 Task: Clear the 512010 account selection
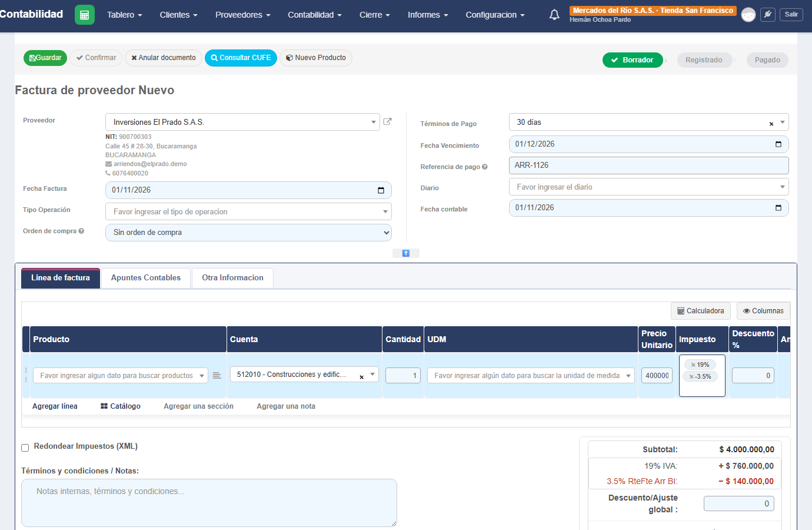pyautogui.click(x=361, y=377)
